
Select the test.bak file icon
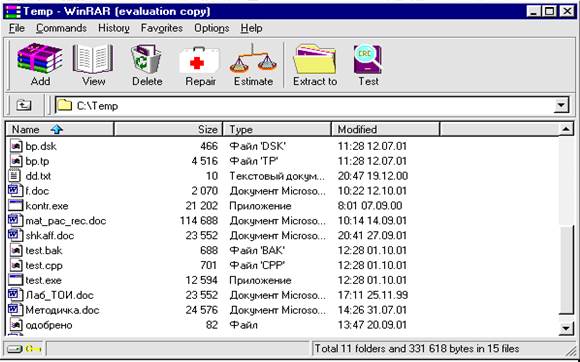point(16,250)
